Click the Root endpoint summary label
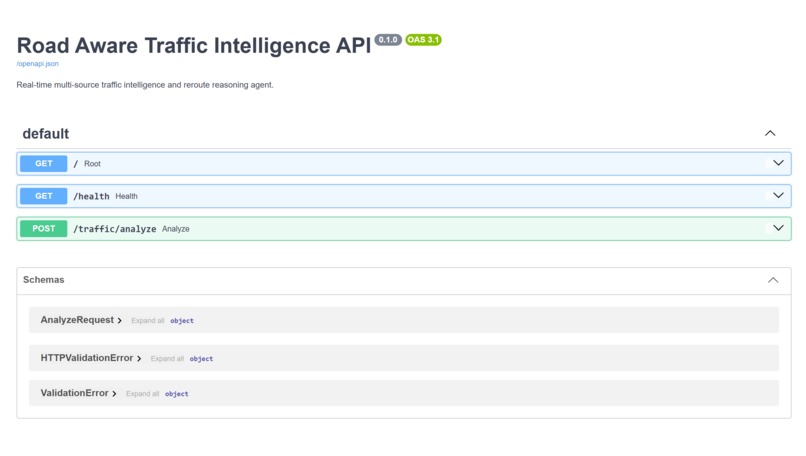 (93, 163)
